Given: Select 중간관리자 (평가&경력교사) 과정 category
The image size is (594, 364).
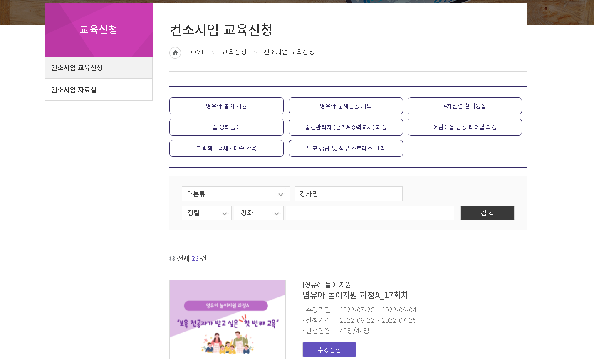Looking at the screenshot, I should click(346, 127).
